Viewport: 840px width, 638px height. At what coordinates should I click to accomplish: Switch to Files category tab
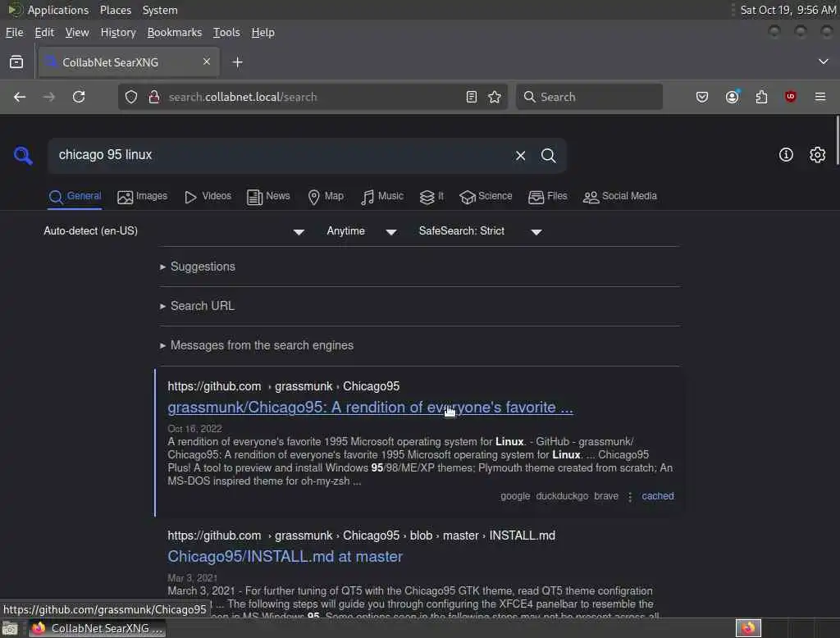547,197
